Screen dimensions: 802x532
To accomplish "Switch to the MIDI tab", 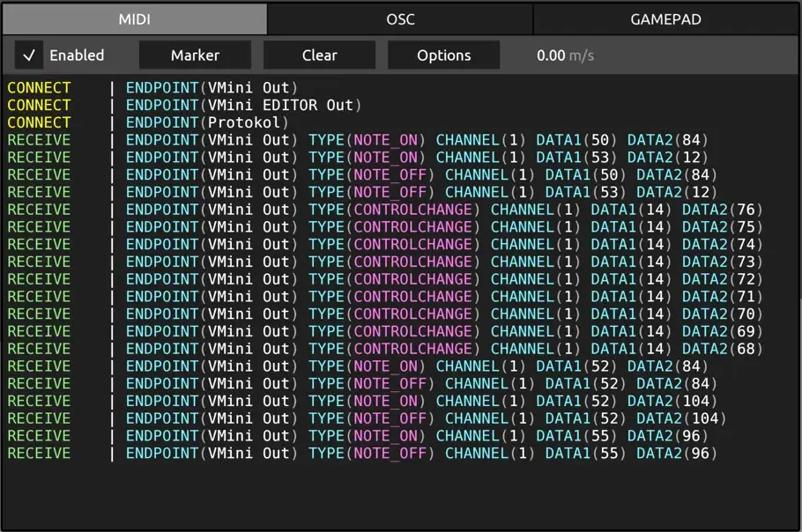I will [x=135, y=19].
